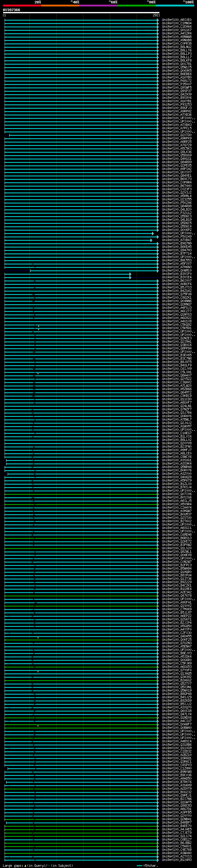Select hit label UniRef100_B6BS13

176,538
